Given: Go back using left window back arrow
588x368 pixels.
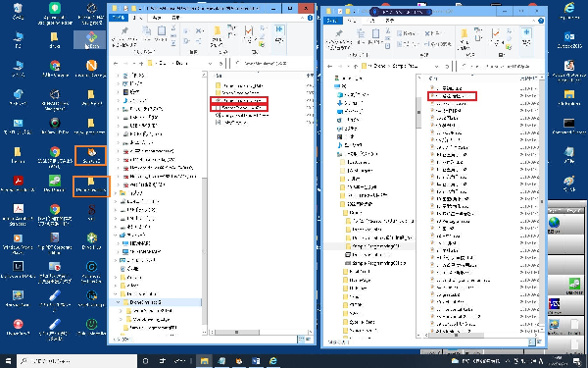Looking at the screenshot, I should pyautogui.click(x=116, y=64).
